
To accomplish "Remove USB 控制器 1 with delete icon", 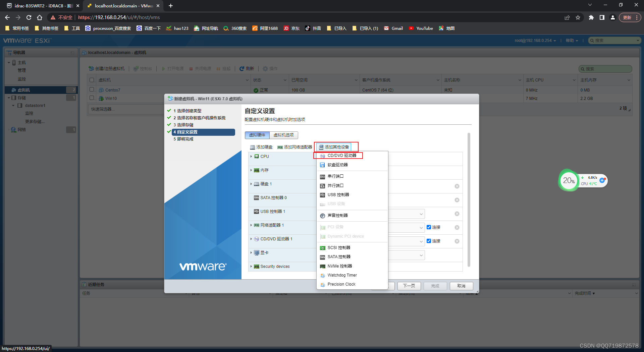I will click(457, 214).
